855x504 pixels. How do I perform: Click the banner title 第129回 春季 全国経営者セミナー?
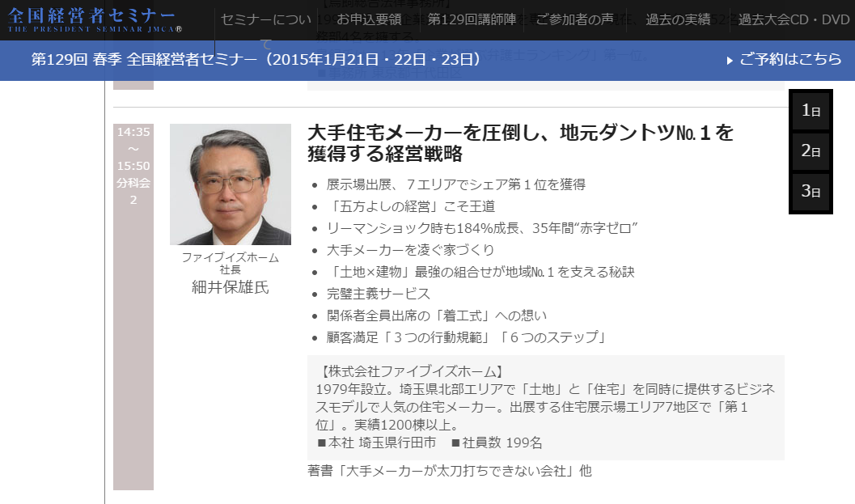pos(256,59)
